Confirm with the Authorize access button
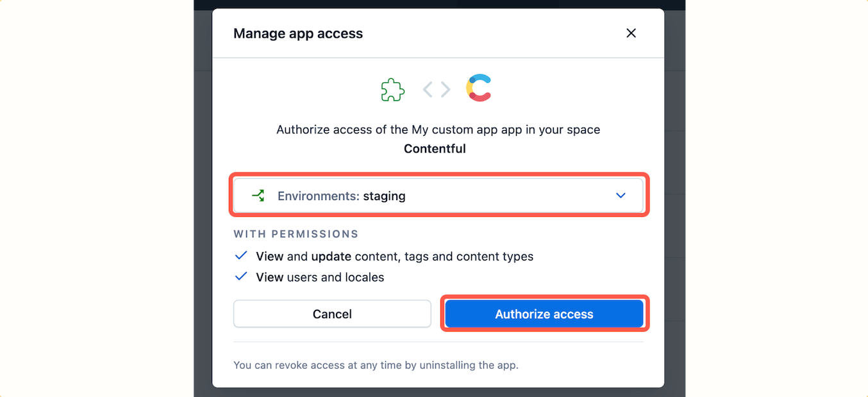 point(544,314)
